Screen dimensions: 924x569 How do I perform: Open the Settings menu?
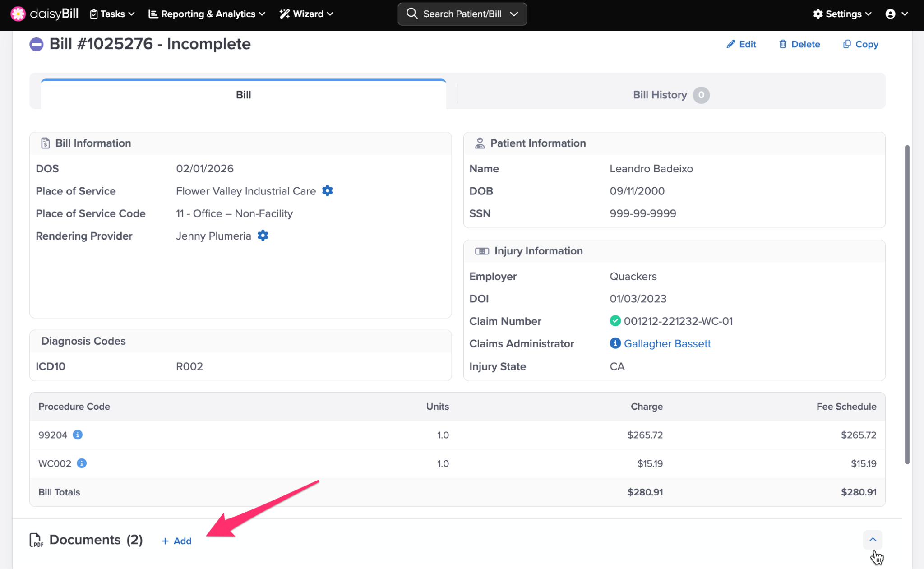842,14
